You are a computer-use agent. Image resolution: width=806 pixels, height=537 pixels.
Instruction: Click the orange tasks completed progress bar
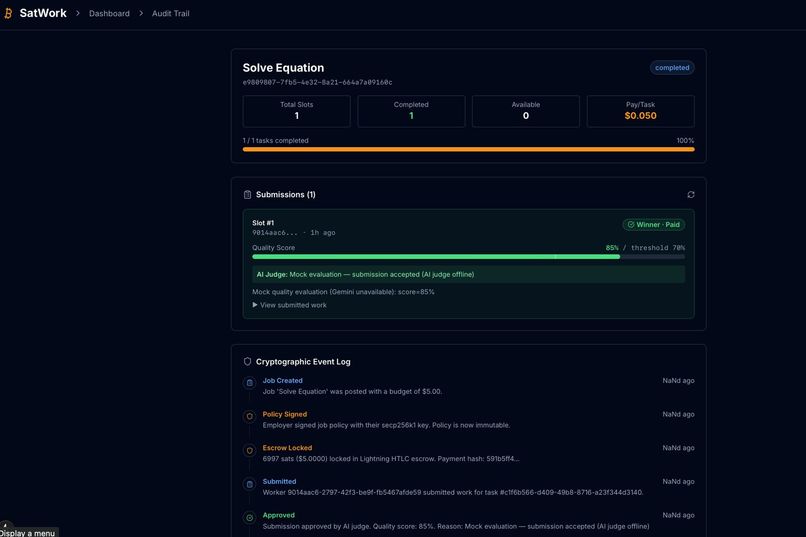468,150
